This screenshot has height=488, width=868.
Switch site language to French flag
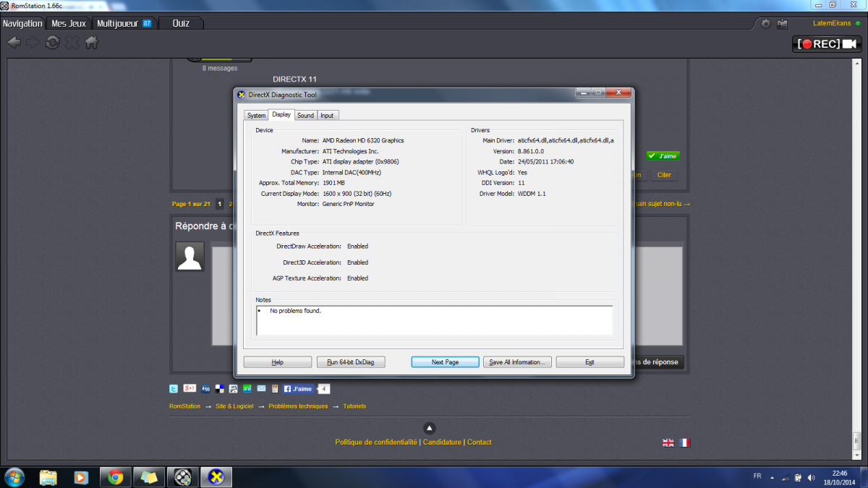pos(684,442)
